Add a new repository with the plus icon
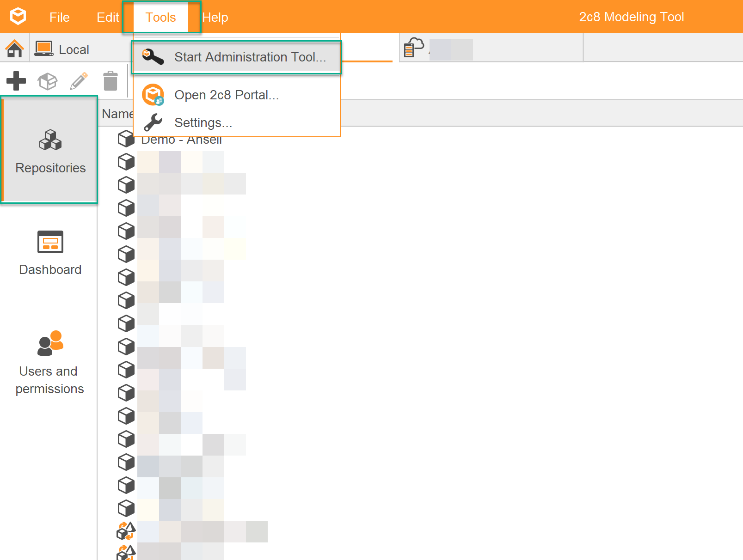Viewport: 743px width, 560px height. (x=15, y=80)
